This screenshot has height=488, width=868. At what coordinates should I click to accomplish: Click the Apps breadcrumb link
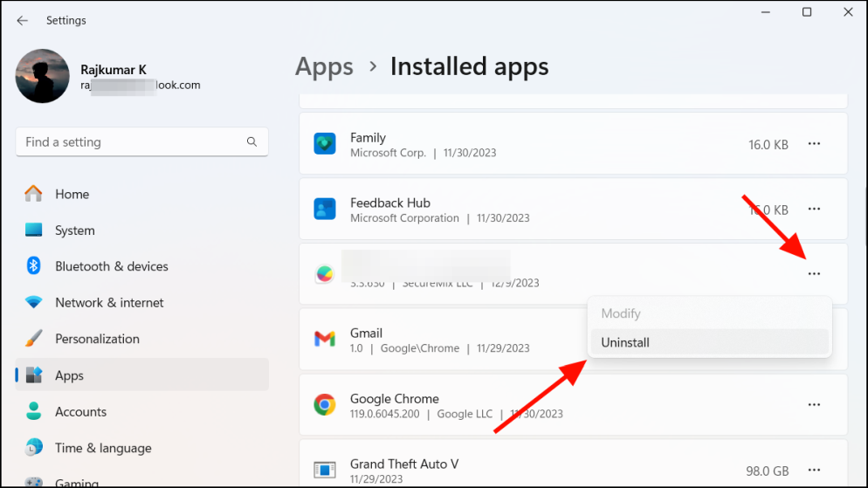coord(324,66)
